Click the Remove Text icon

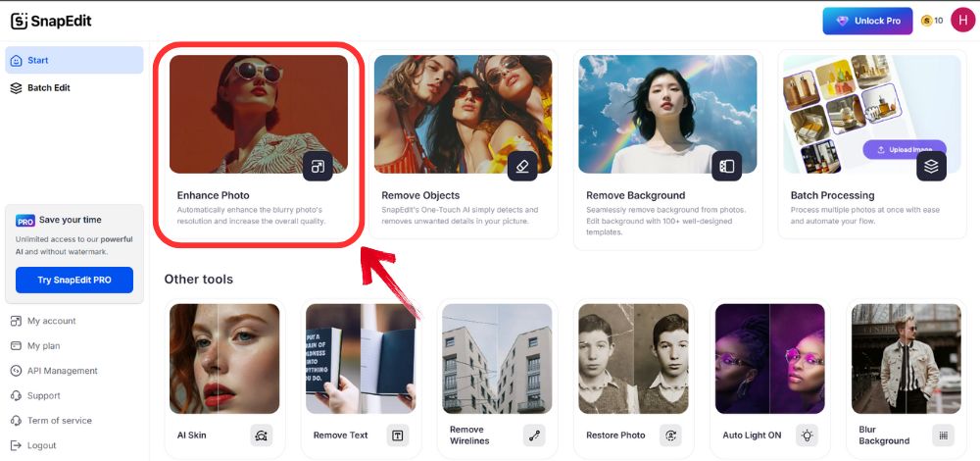point(397,435)
